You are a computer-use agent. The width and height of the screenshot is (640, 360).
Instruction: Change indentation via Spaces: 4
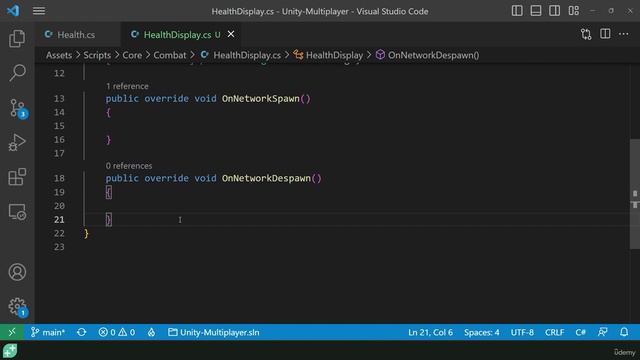(481, 332)
